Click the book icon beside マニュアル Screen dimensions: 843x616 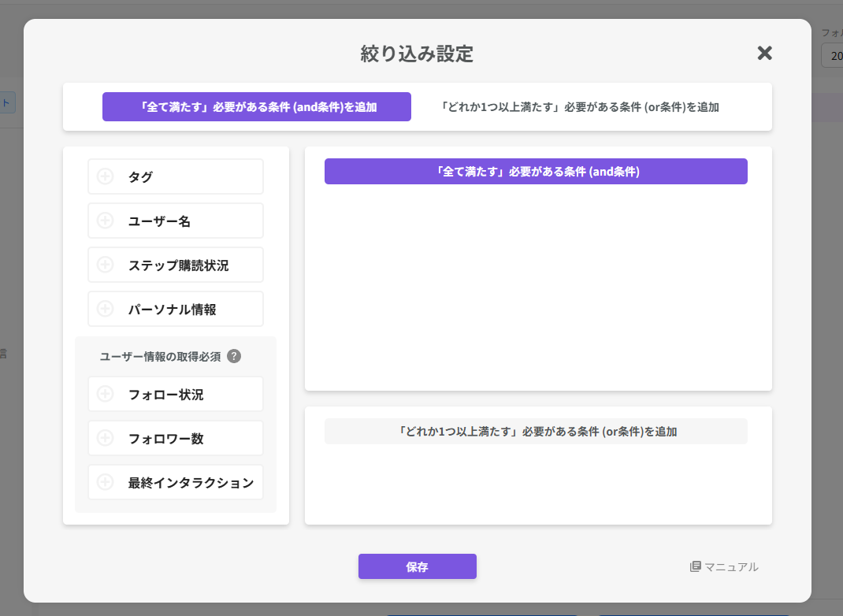coord(695,566)
